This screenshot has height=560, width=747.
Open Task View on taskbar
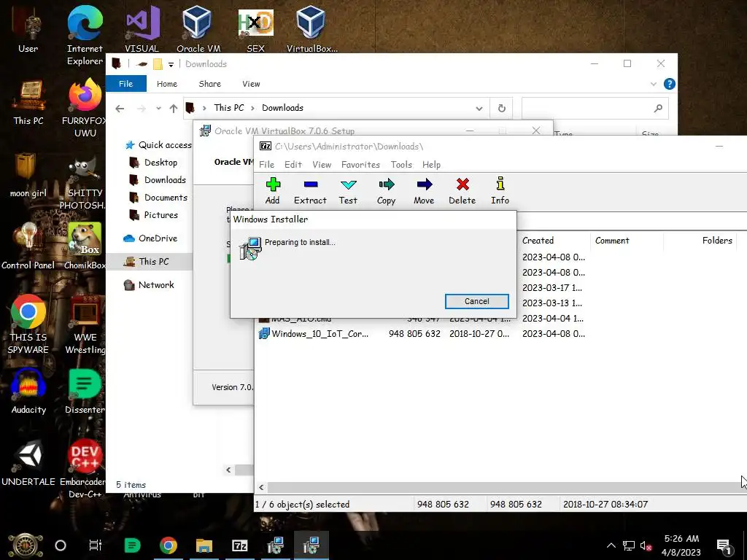96,545
